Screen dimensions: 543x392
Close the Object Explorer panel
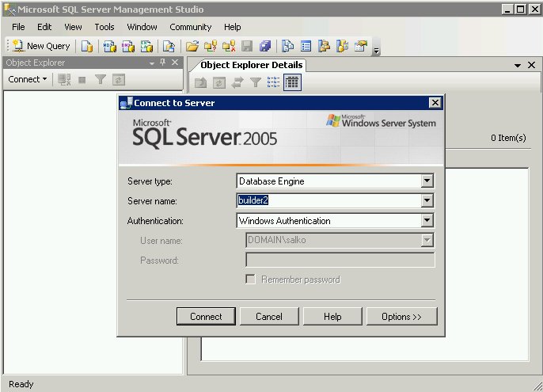point(175,63)
